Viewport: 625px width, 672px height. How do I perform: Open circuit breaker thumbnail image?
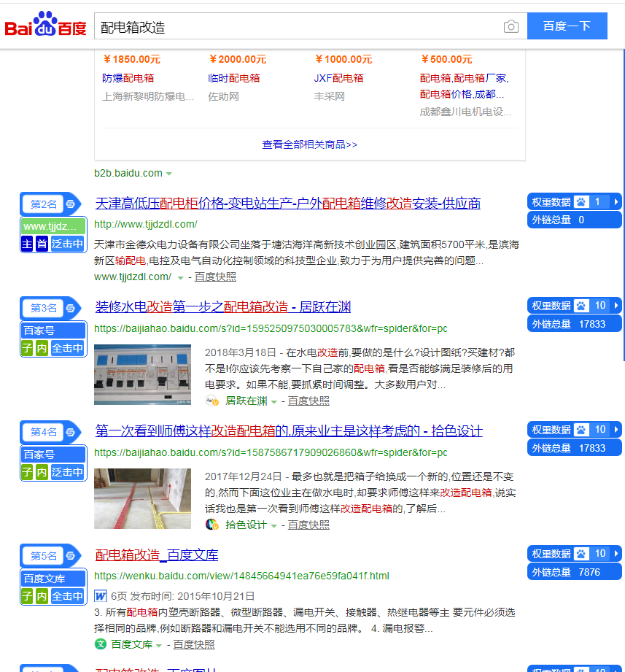143,374
